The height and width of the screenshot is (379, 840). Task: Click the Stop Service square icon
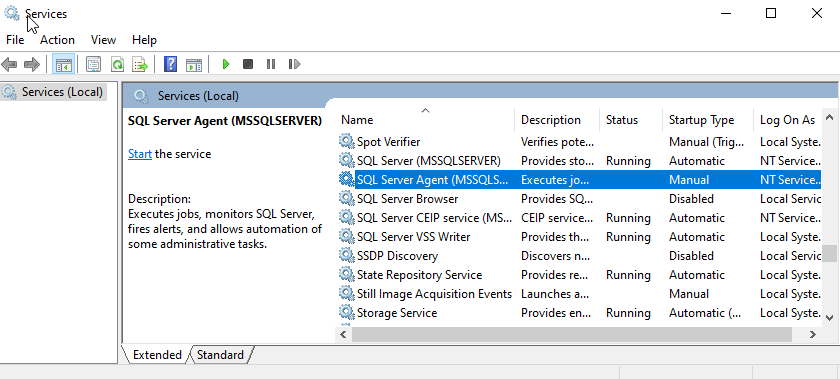click(x=248, y=64)
